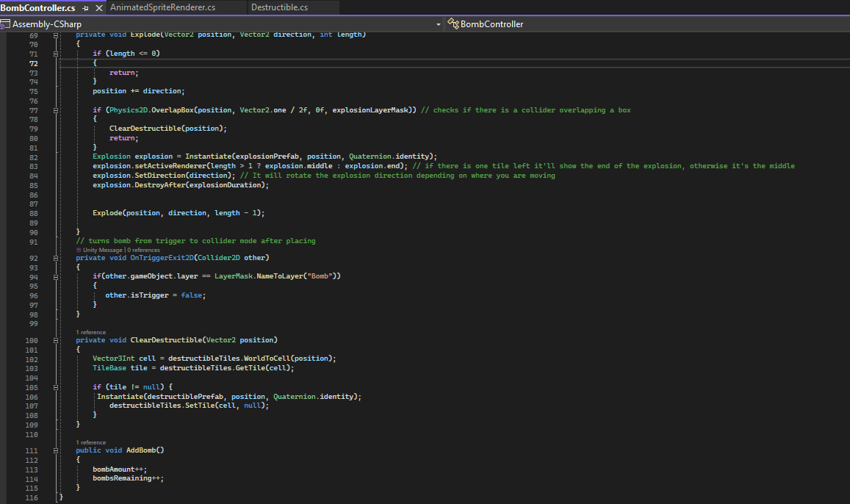Switch to the AnimatedSpriteRenderer.cs tab

tap(162, 7)
